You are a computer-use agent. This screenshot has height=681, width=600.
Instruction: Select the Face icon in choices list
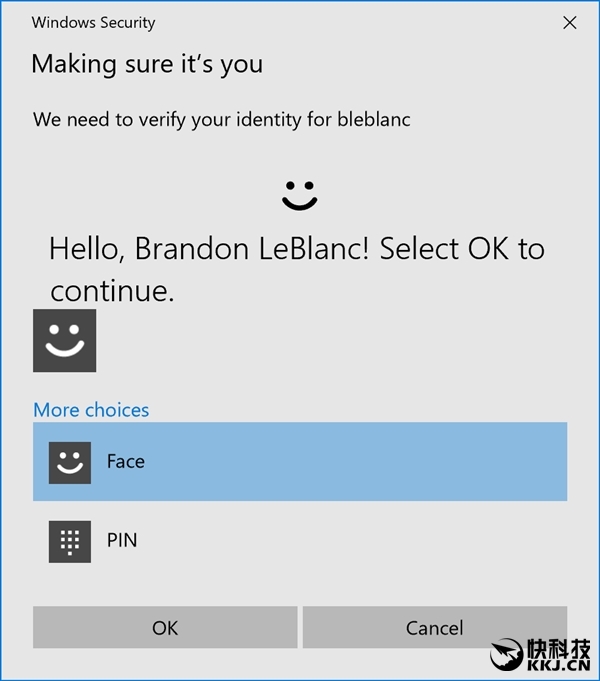tap(70, 463)
